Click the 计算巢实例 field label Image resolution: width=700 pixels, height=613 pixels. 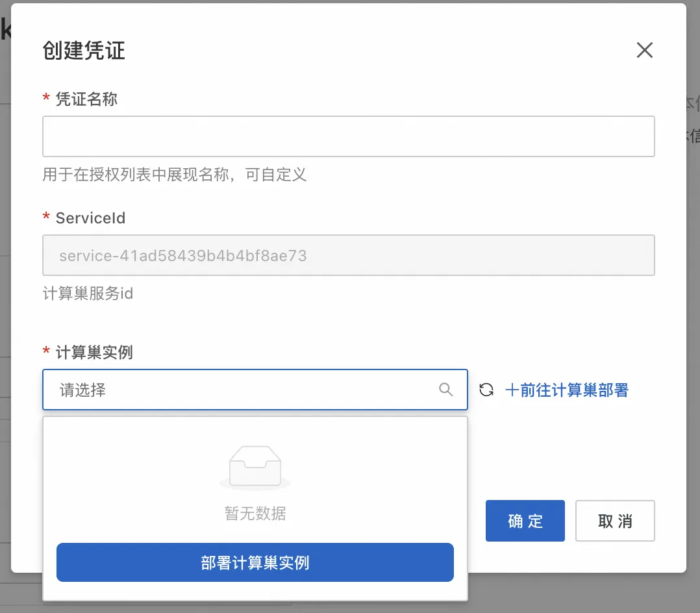click(94, 353)
